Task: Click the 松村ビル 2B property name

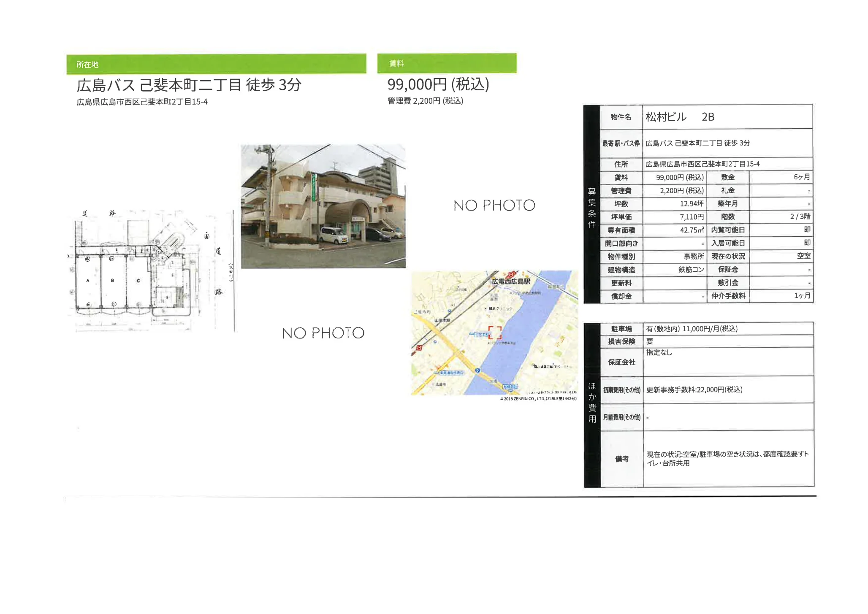Action: (680, 117)
